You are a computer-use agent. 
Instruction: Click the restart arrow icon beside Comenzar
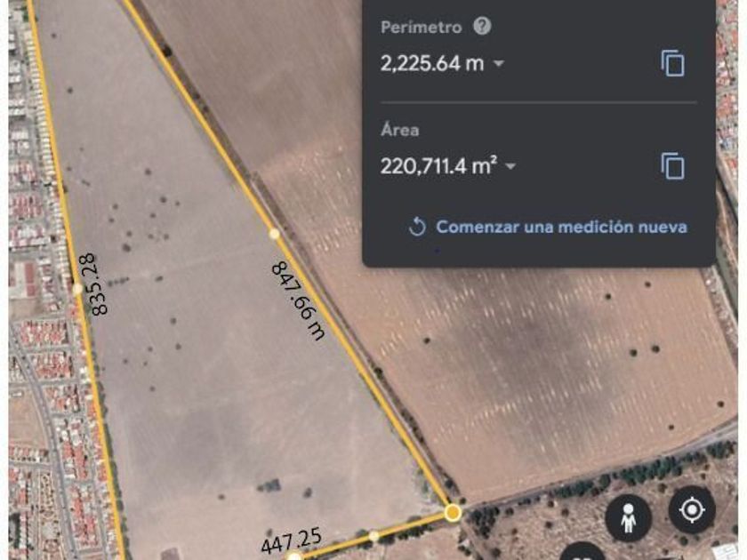click(x=417, y=227)
